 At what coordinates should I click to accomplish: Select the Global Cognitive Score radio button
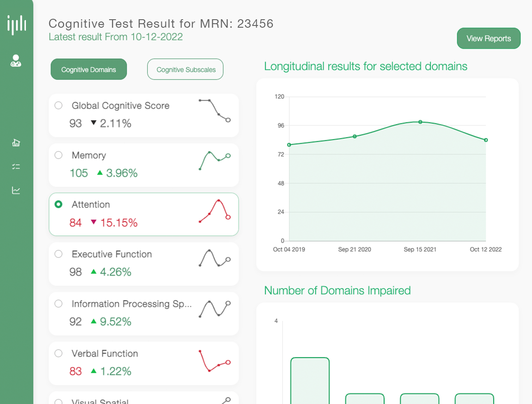58,105
